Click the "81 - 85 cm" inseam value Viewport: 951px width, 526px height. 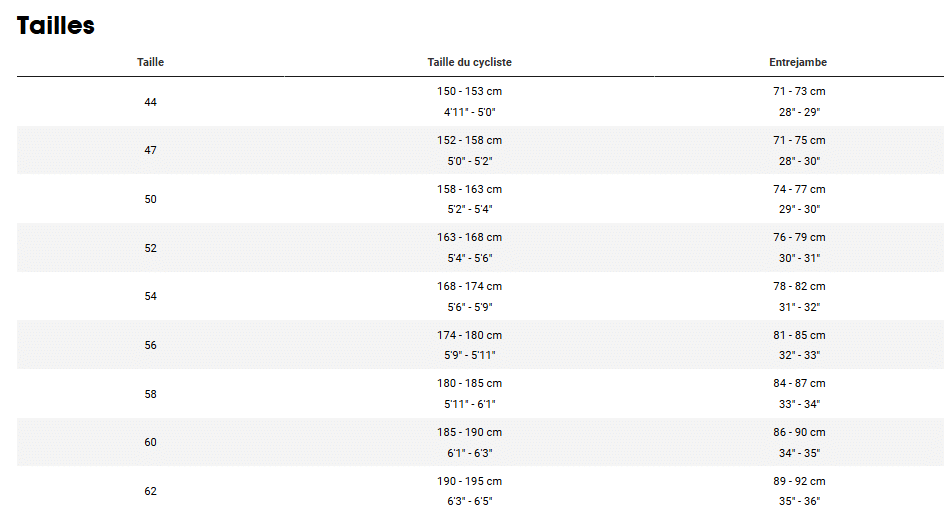799,335
